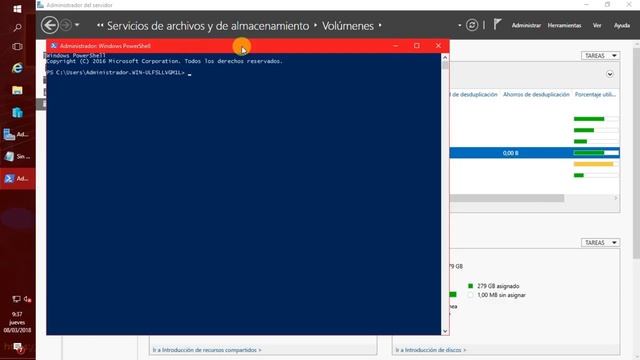
Task: Open the Ayuda menu
Action: click(x=622, y=25)
